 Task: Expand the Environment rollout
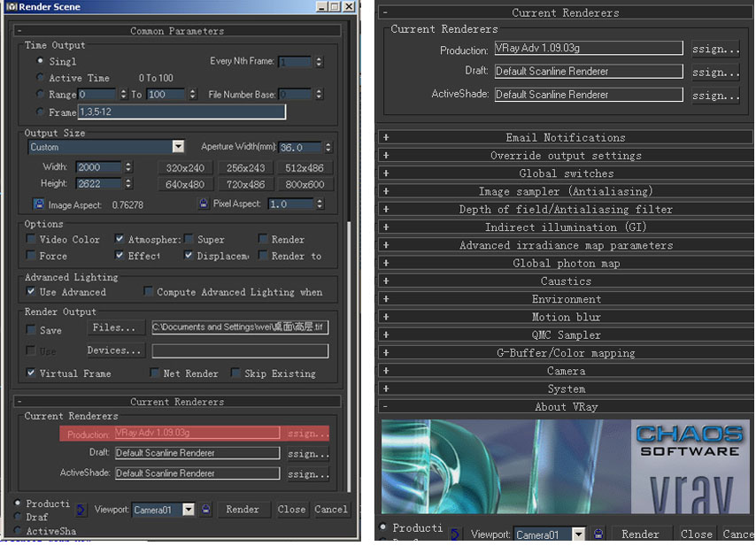coord(566,299)
